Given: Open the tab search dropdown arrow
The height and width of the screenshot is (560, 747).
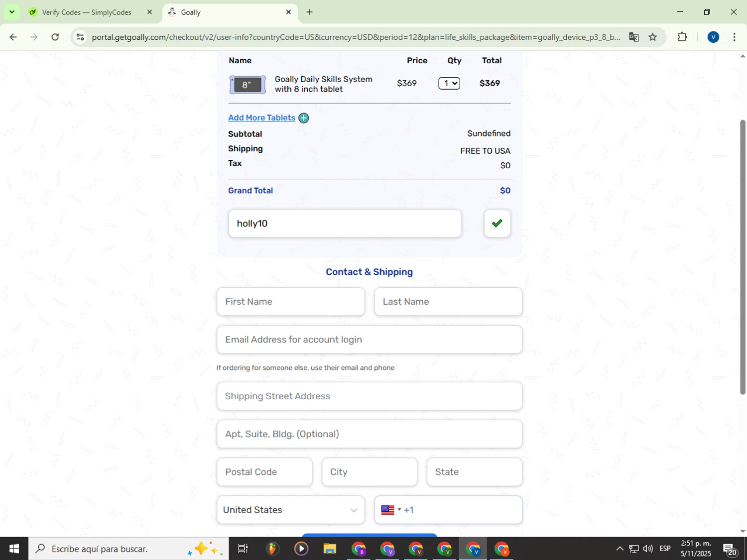Looking at the screenshot, I should pos(12,12).
